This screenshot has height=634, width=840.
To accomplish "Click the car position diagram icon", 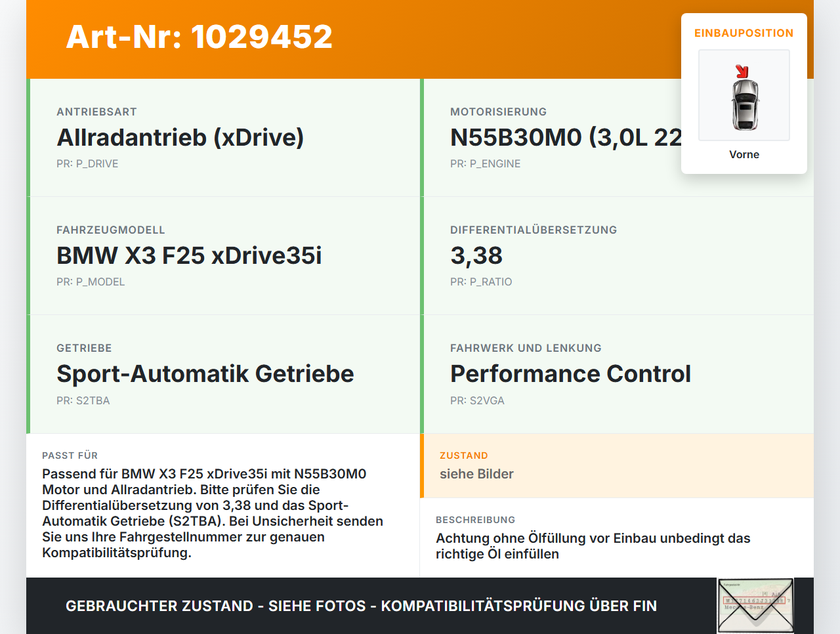I will pyautogui.click(x=744, y=95).
